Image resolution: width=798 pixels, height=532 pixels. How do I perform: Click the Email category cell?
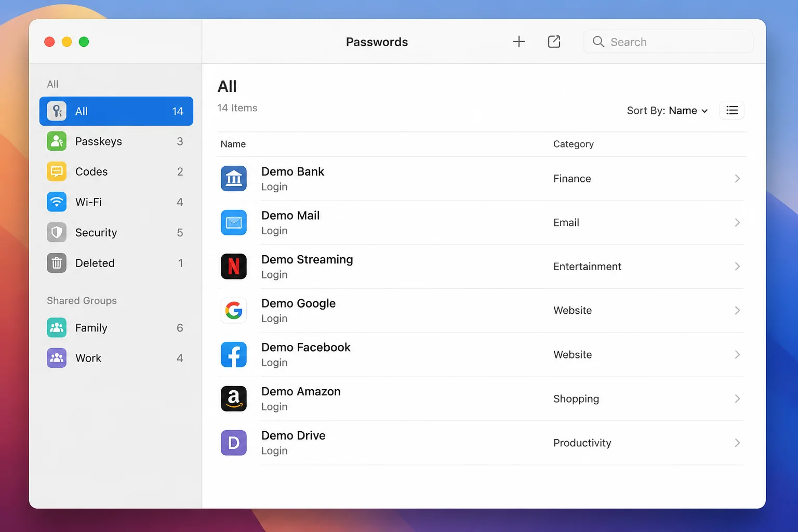pyautogui.click(x=566, y=222)
